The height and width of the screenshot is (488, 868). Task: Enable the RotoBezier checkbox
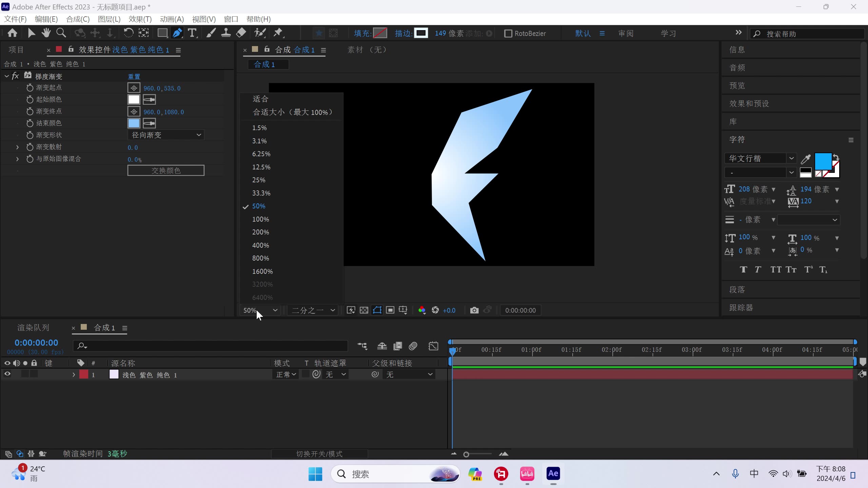pyautogui.click(x=508, y=34)
